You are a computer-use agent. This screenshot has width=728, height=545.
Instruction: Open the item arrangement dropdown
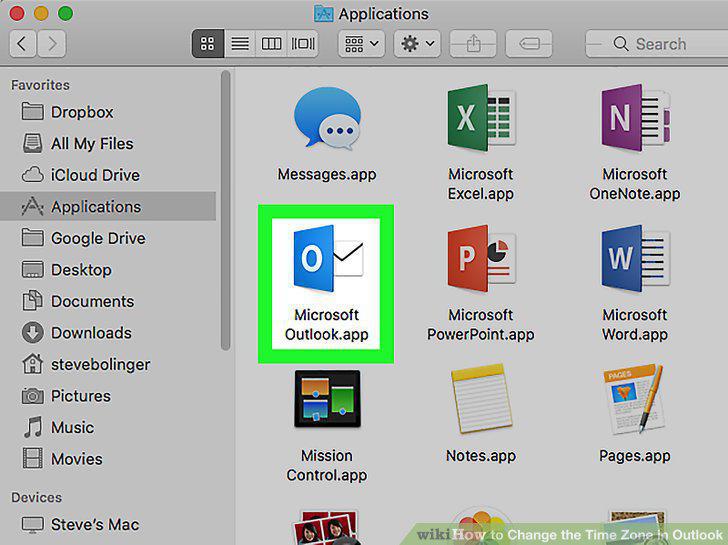coord(361,44)
